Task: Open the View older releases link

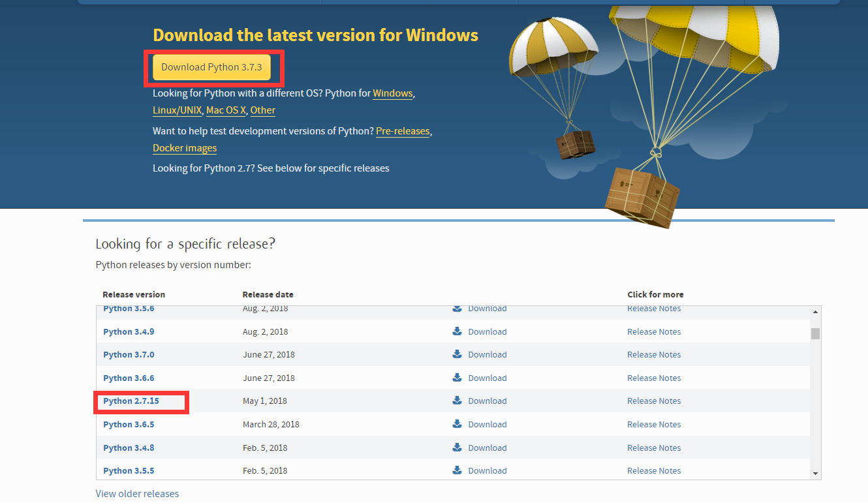Action: [x=137, y=494]
